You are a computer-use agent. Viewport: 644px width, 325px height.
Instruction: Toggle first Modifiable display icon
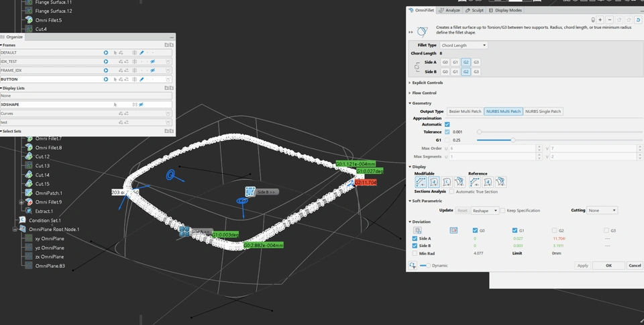click(421, 182)
